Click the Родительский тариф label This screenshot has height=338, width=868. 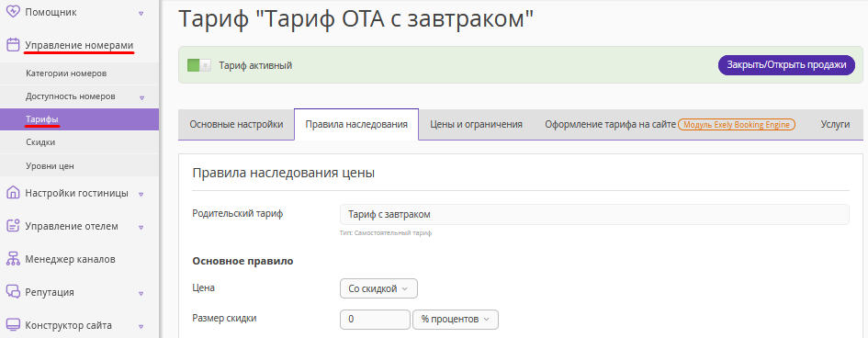(x=238, y=213)
